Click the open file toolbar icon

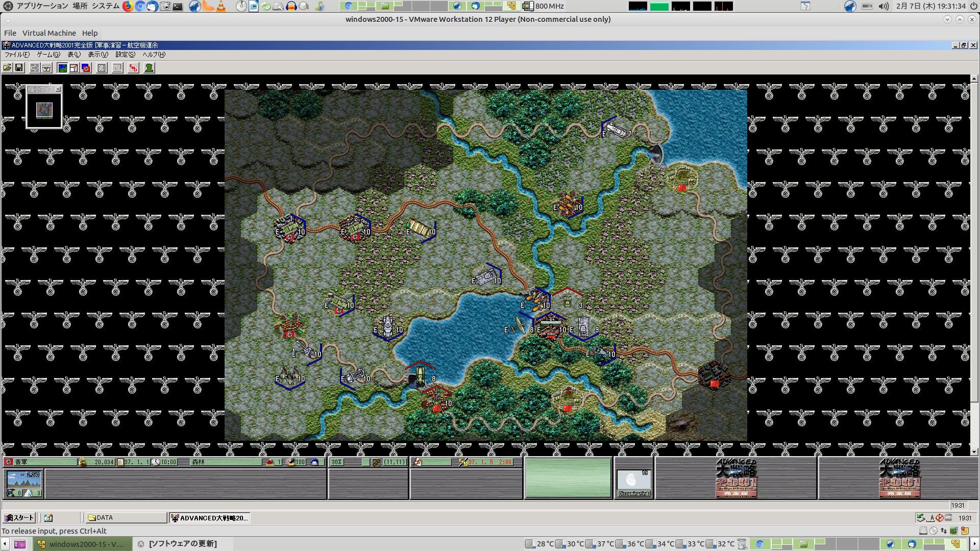click(x=7, y=68)
